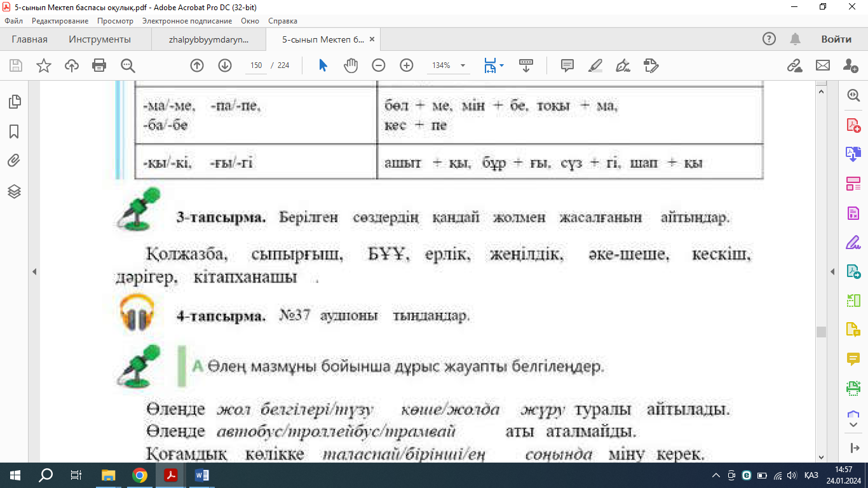The image size is (868, 488).
Task: Expand the left navigation pane arrow
Action: coord(34,272)
